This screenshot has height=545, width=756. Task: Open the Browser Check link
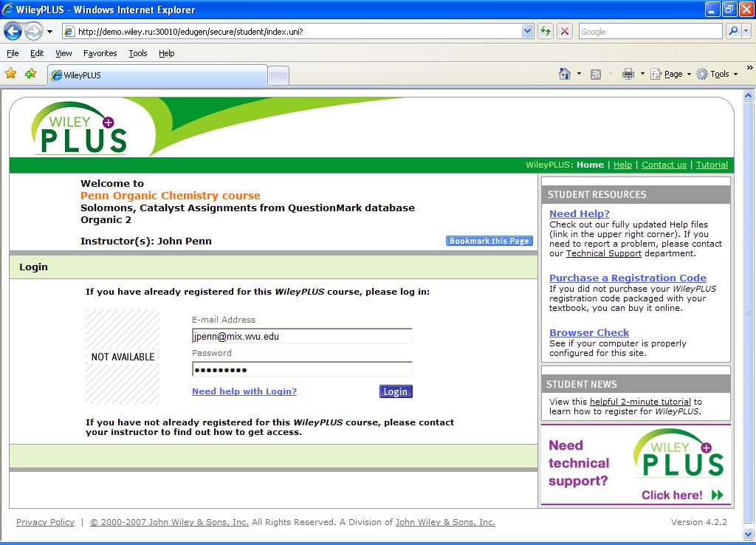pos(589,332)
